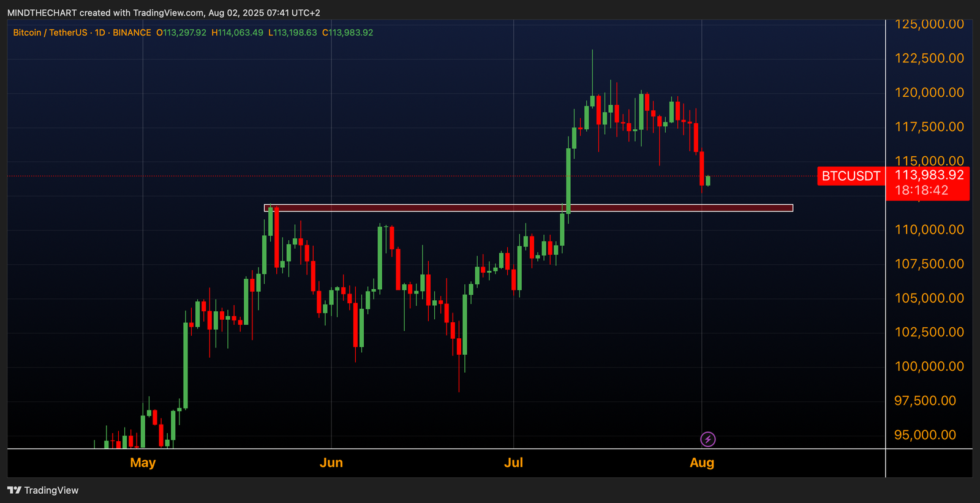Click the 102,500.00 price axis label
980x503 pixels.
pyautogui.click(x=929, y=332)
